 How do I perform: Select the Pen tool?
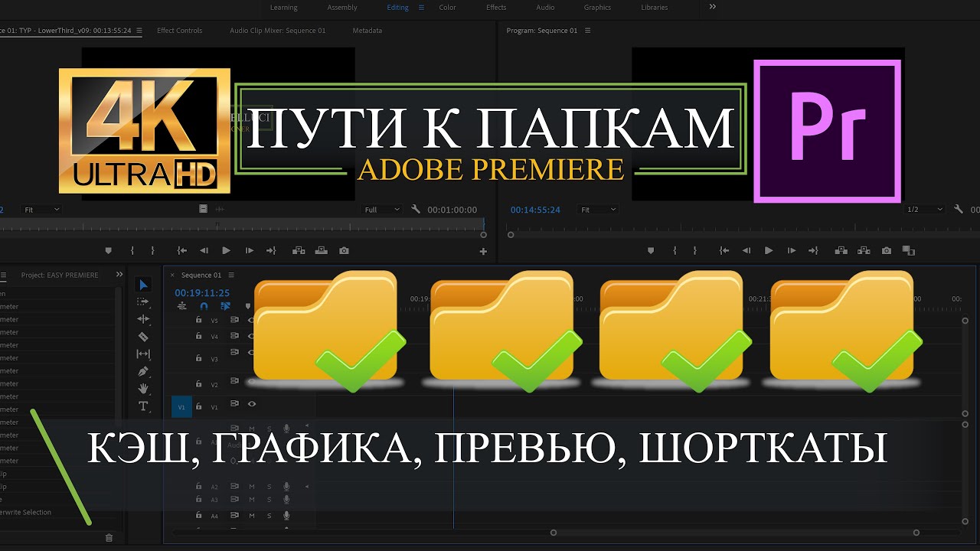point(143,371)
